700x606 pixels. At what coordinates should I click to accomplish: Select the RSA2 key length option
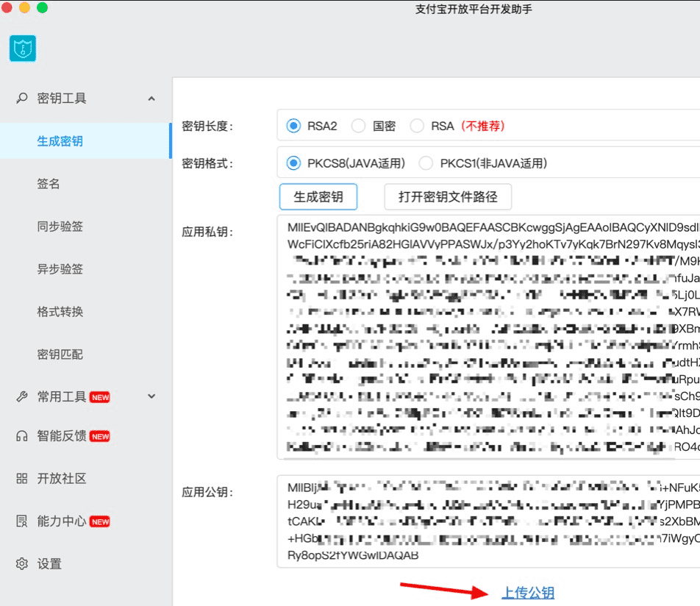click(294, 126)
